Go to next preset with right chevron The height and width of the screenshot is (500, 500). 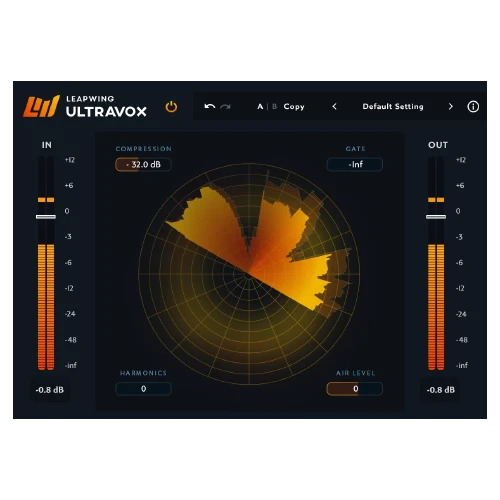tap(451, 106)
